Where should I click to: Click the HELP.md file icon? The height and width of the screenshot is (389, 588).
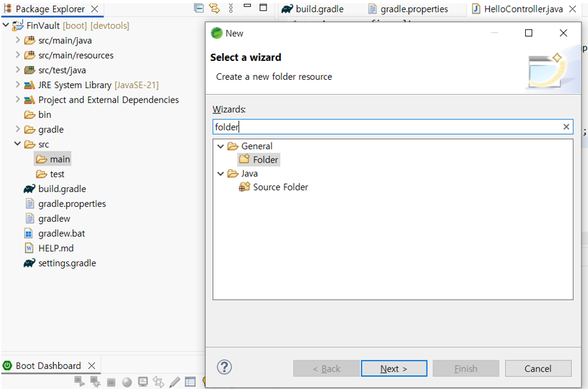pos(29,248)
